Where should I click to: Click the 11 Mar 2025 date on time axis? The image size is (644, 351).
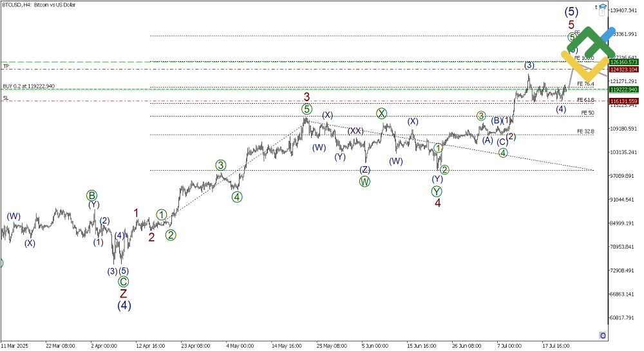[x=14, y=345]
